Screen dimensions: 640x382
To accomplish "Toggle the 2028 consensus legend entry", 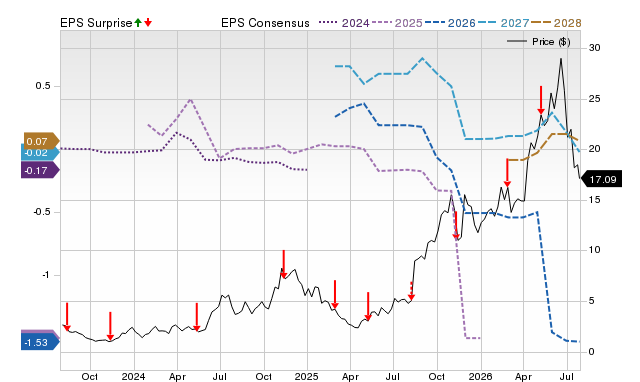I will click(x=556, y=23).
